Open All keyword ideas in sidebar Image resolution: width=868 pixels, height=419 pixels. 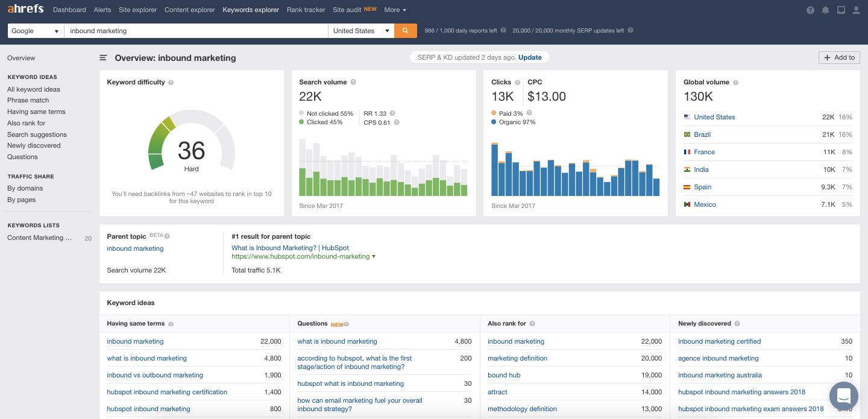pos(34,89)
